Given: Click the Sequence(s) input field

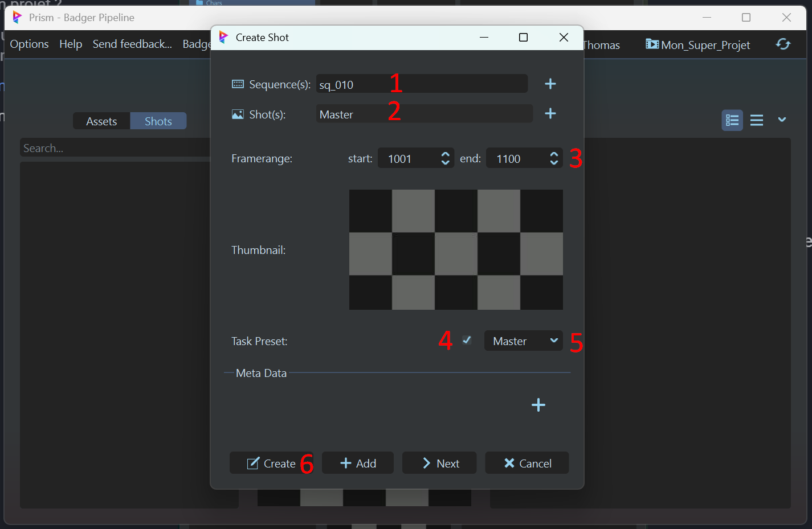Looking at the screenshot, I should [422, 84].
